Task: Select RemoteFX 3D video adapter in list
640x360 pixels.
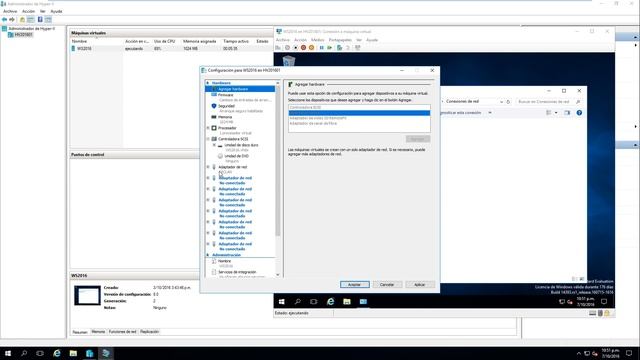Action: click(x=359, y=118)
